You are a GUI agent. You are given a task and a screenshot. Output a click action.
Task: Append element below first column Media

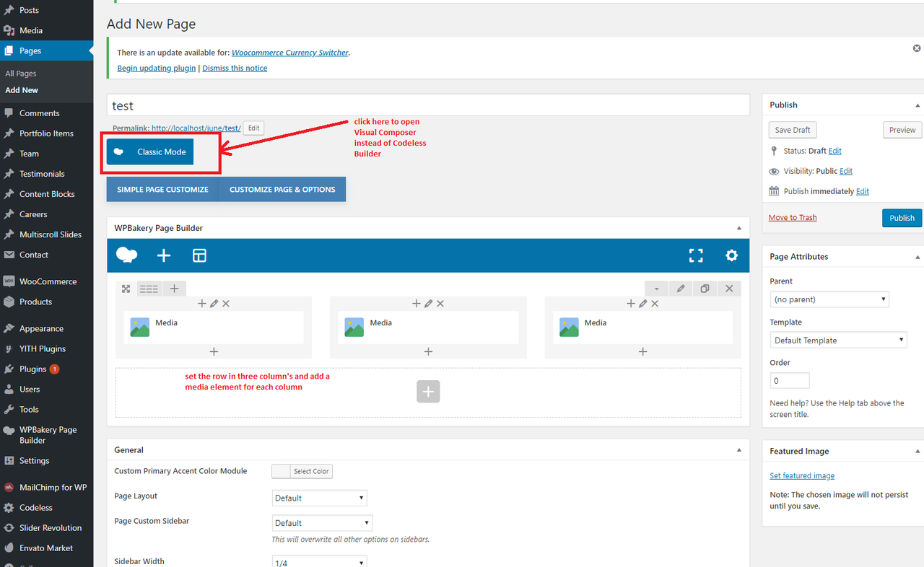tap(214, 351)
